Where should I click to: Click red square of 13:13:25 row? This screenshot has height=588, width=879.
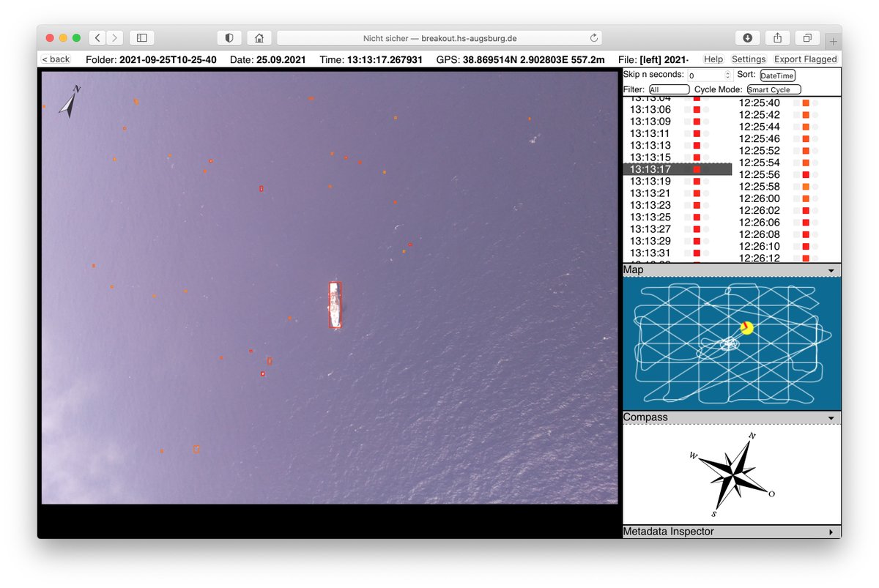click(697, 217)
